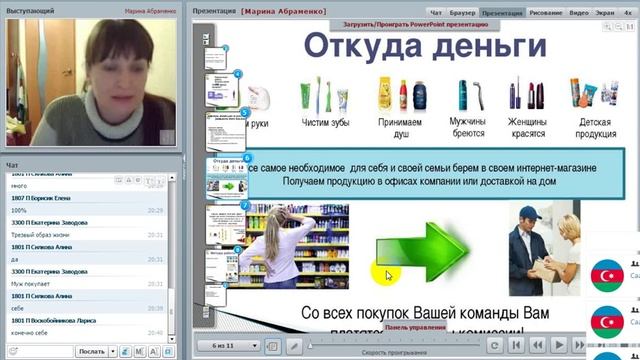The width and height of the screenshot is (640, 360).
Task: Click first blue icon after Послать dropdown
Action: tap(126, 351)
